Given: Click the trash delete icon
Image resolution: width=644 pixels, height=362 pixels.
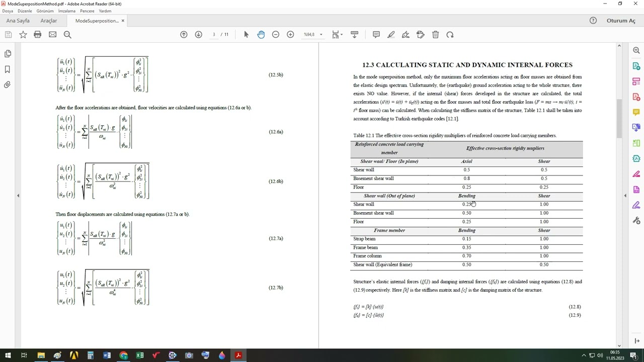Looking at the screenshot, I should tap(435, 34).
